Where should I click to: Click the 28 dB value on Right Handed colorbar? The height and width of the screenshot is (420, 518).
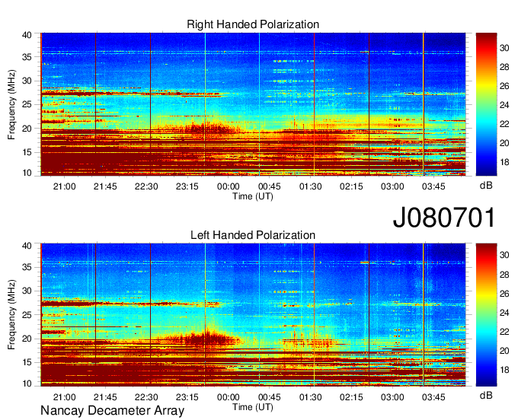[504, 67]
